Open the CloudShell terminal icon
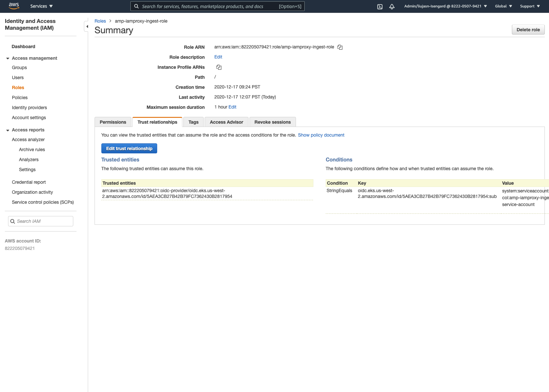 tap(380, 6)
